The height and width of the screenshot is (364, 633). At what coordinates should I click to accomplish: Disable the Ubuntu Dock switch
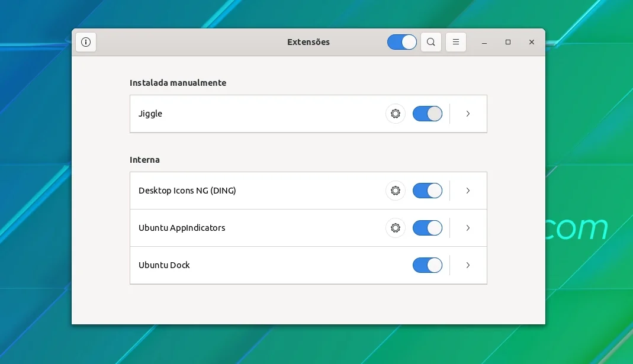coord(427,265)
